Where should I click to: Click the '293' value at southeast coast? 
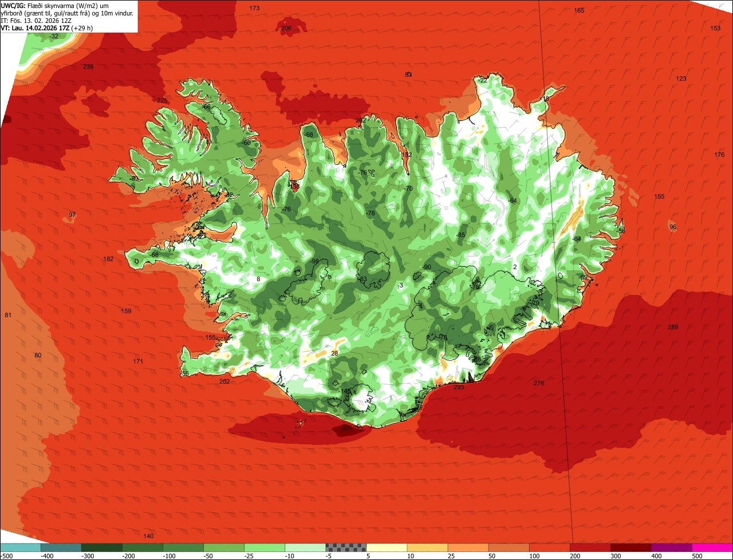(x=459, y=387)
